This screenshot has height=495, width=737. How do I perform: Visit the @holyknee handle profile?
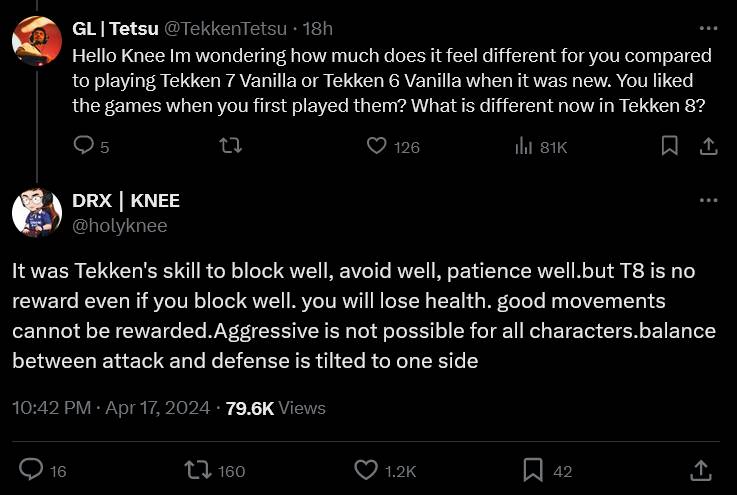[x=119, y=226]
